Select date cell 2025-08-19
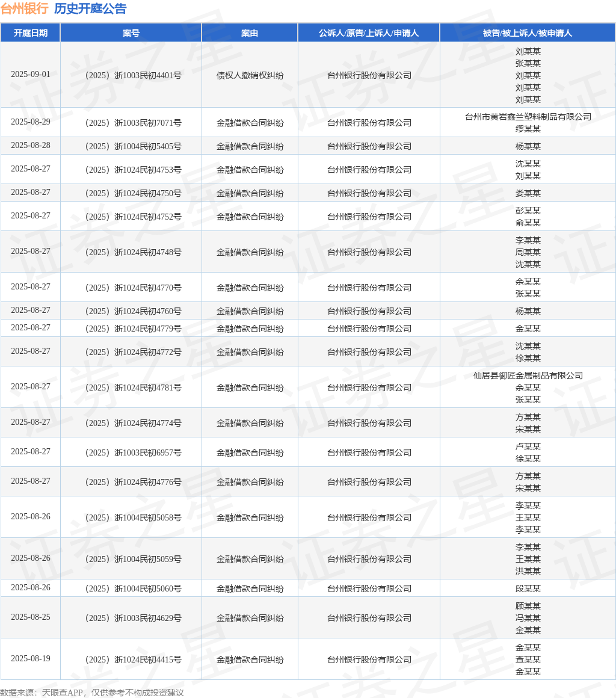The image size is (616, 698). [x=30, y=659]
